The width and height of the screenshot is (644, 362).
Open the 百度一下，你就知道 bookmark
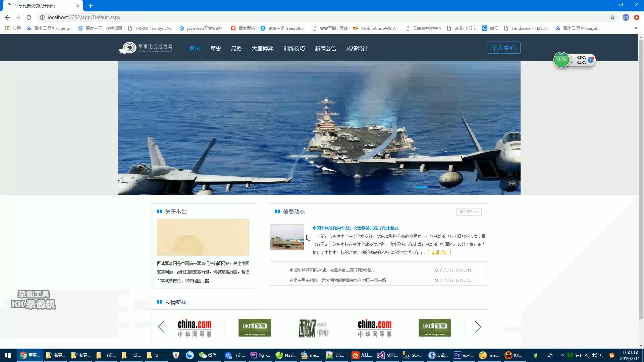(100, 28)
